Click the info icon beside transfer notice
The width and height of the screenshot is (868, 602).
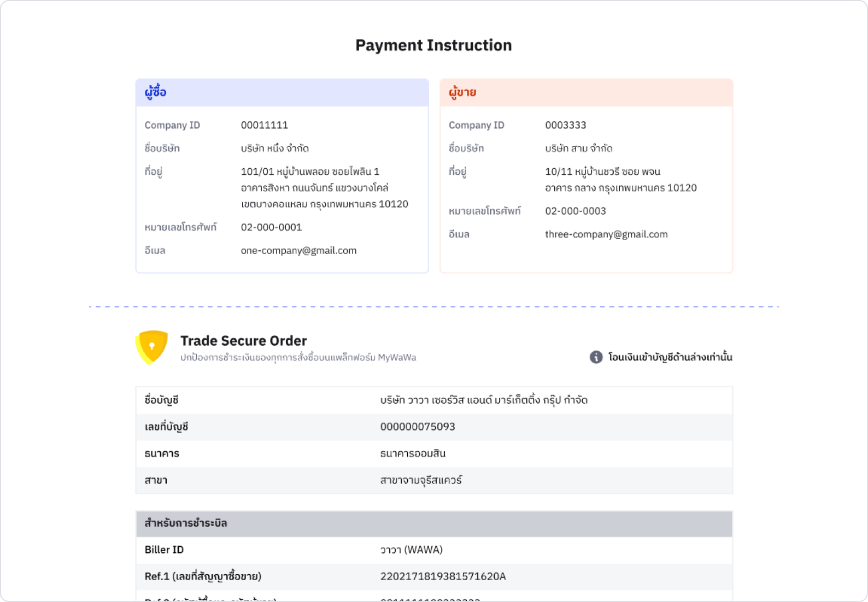(596, 357)
